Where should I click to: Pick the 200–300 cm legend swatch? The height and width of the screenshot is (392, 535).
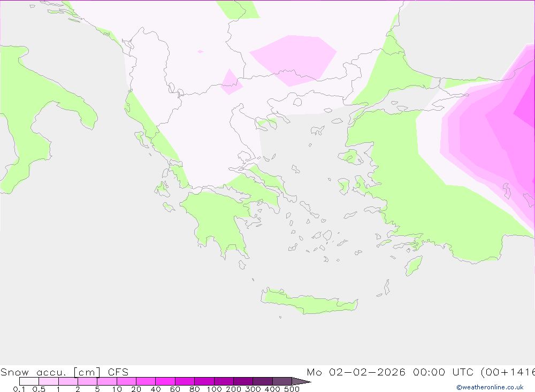click(243, 381)
